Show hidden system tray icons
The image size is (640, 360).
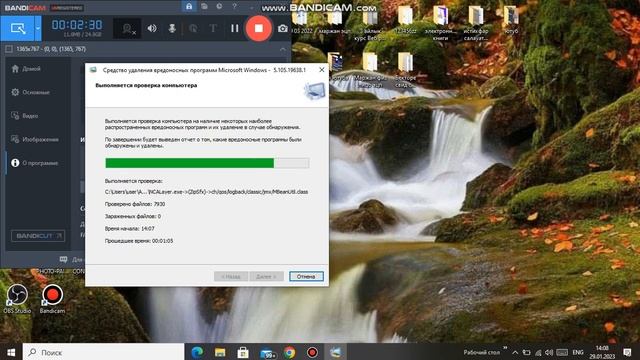pyautogui.click(x=515, y=352)
